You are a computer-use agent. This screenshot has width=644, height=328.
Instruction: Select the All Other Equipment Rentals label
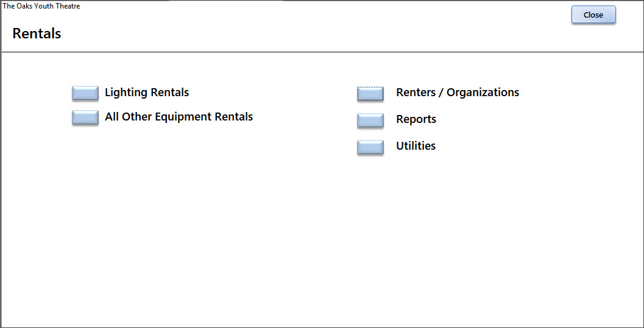coord(179,117)
